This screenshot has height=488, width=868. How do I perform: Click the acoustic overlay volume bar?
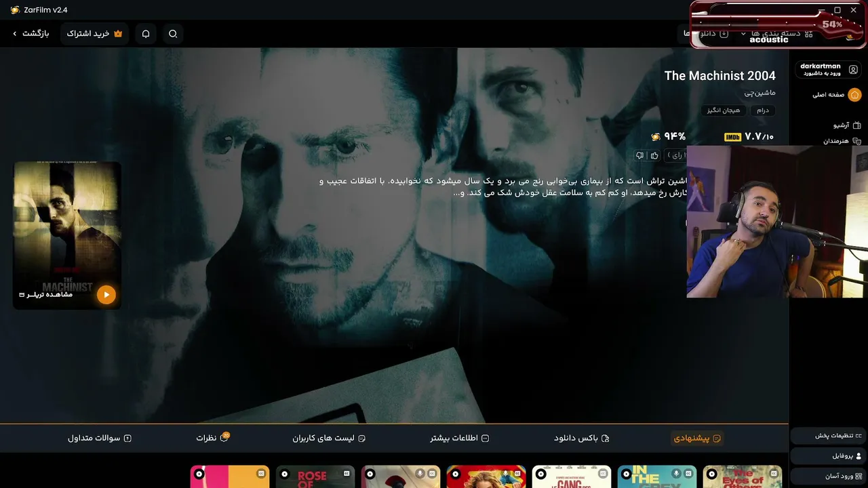776,26
